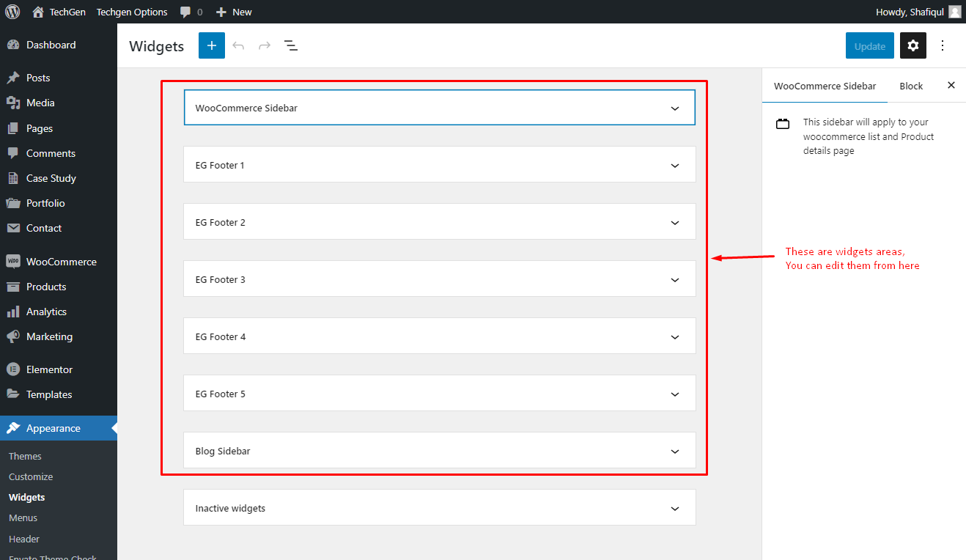Open the Techgen Options menu
The width and height of the screenshot is (966, 560).
[x=132, y=12]
